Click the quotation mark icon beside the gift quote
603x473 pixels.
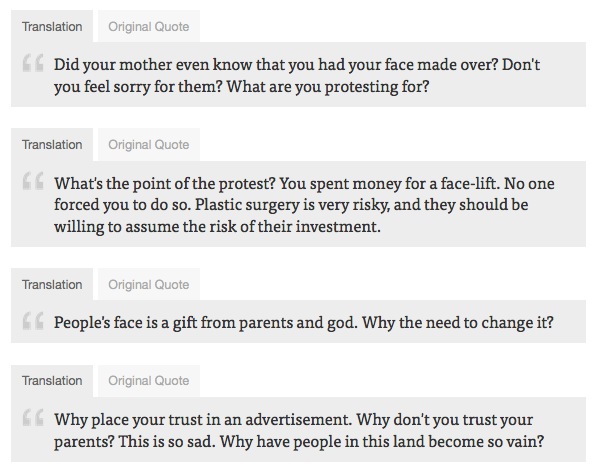[33, 321]
